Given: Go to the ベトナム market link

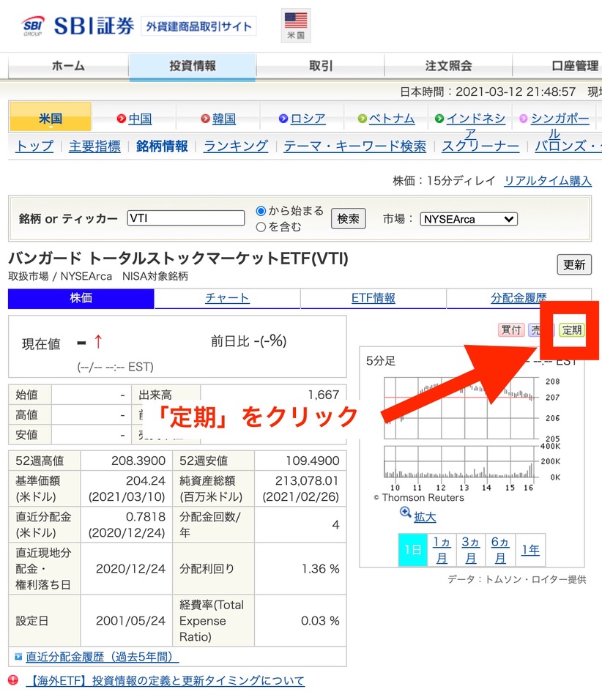Looking at the screenshot, I should [392, 119].
